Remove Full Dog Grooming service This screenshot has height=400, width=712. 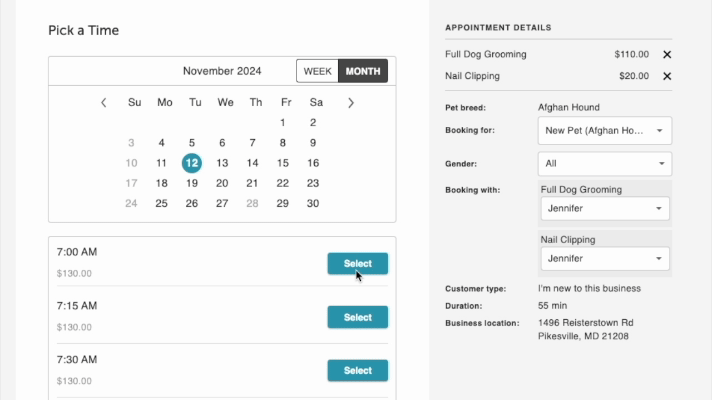pos(667,55)
